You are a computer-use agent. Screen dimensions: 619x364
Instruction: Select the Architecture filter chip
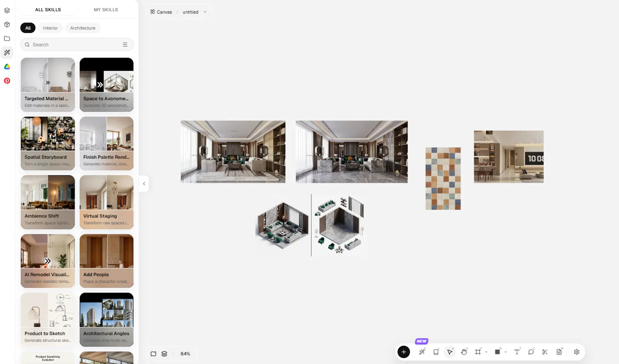coord(83,28)
